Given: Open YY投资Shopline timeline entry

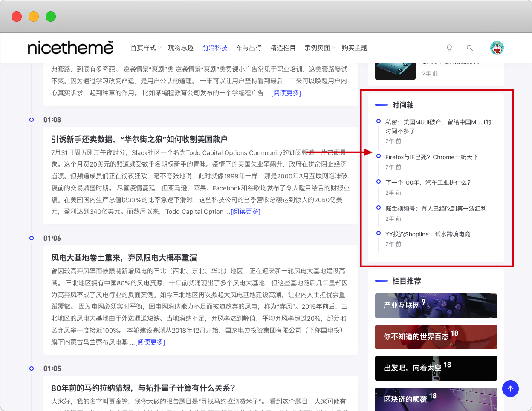Looking at the screenshot, I should click(x=428, y=234).
